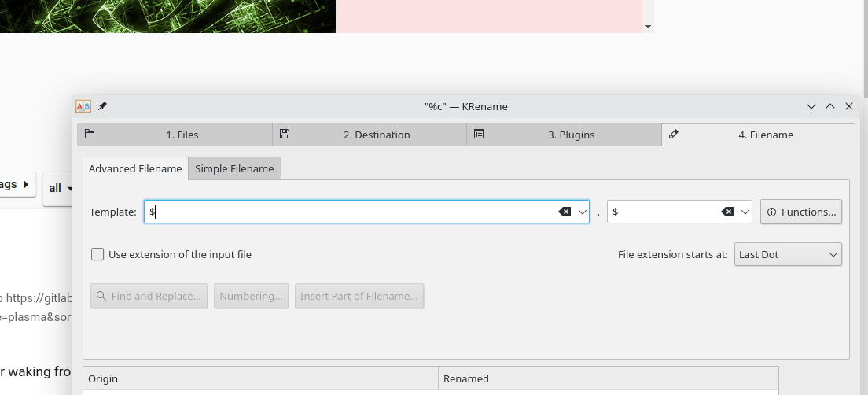868x395 pixels.
Task: Minimize the KRename window
Action: tap(811, 106)
